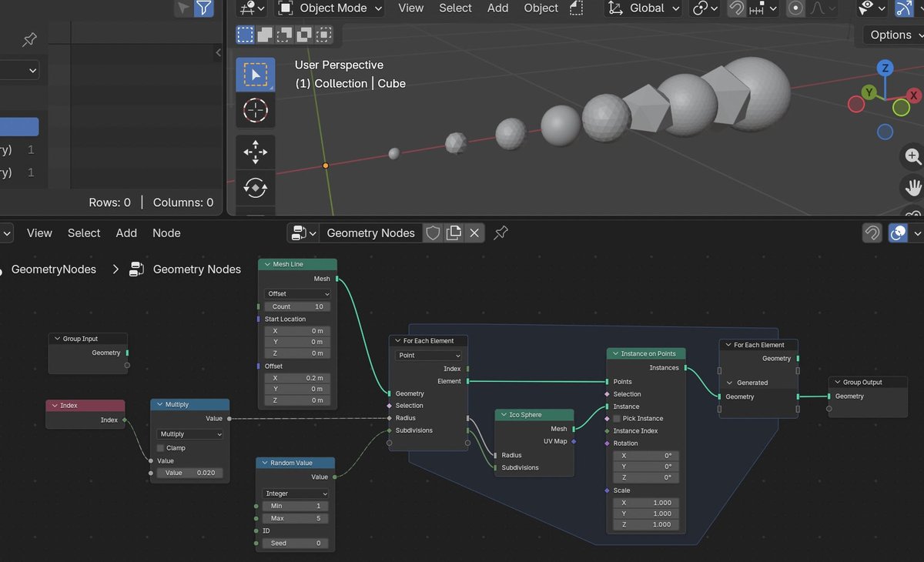Open the Object Mode dropdown

pos(330,8)
